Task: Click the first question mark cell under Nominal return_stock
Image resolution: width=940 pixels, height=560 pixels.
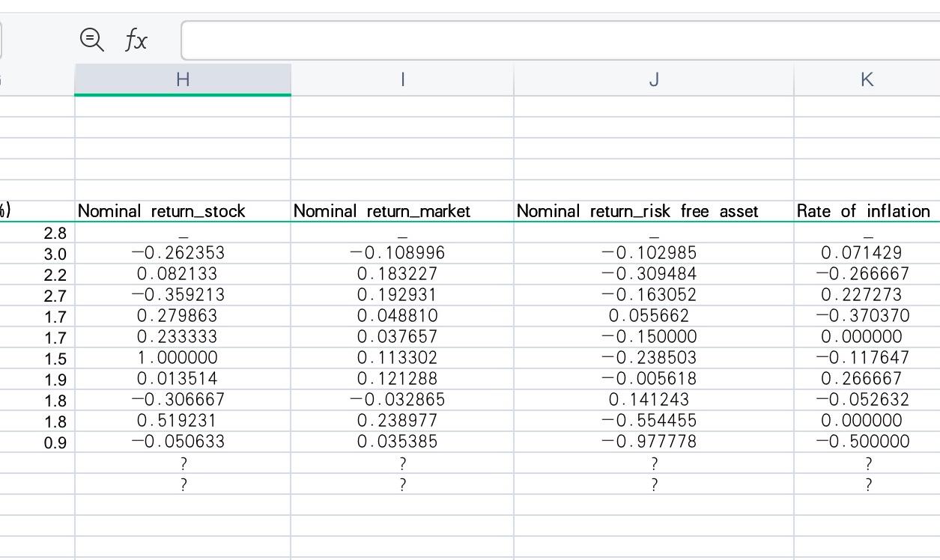Action: tap(182, 463)
